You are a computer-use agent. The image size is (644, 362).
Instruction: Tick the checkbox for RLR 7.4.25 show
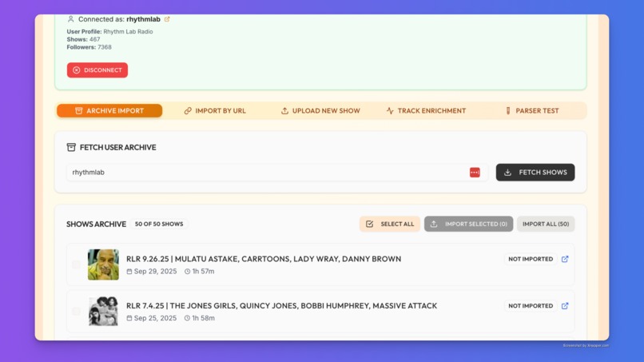pos(76,312)
